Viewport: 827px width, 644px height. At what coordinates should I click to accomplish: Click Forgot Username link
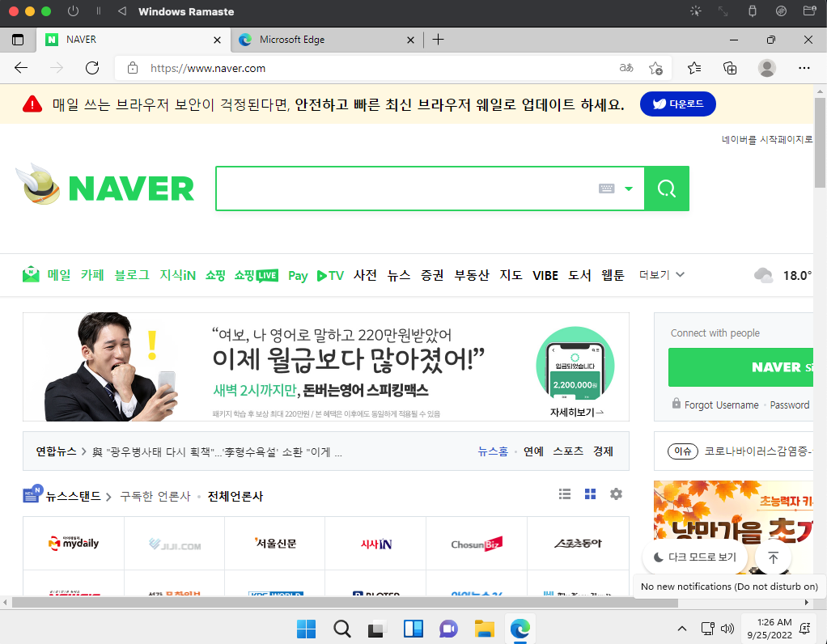[x=721, y=405]
